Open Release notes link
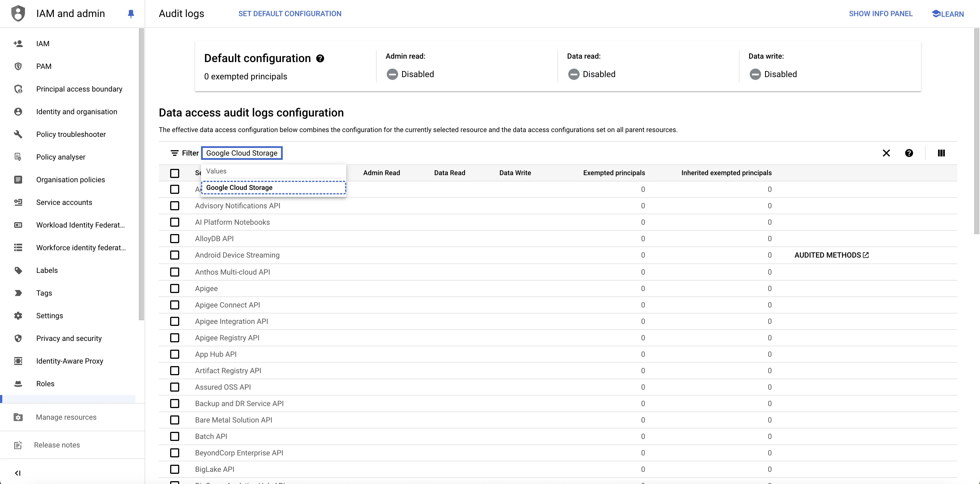The width and height of the screenshot is (980, 484). (x=57, y=445)
